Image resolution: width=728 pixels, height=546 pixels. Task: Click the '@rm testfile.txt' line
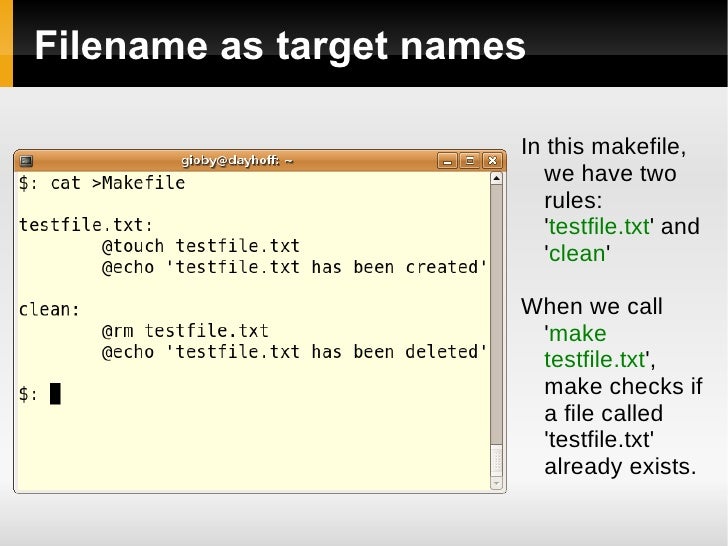185,331
